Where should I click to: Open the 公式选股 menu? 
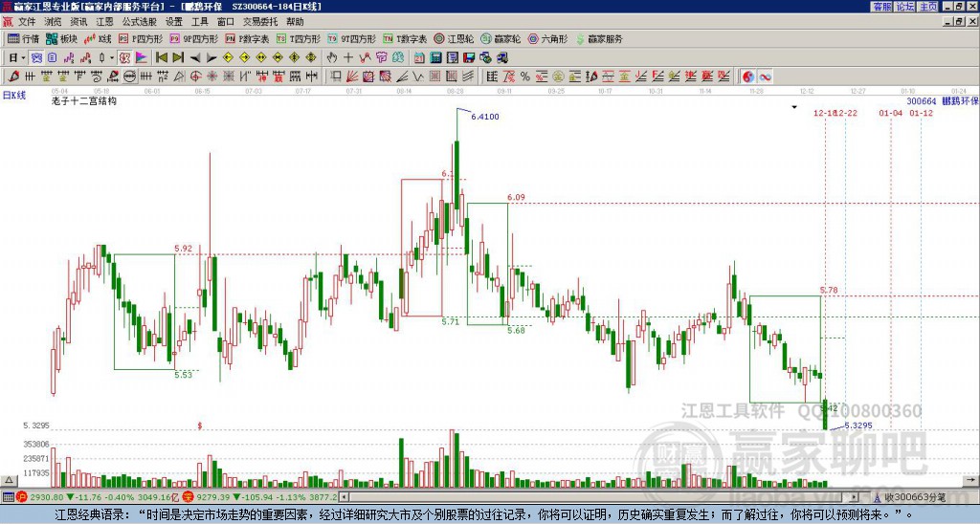(140, 22)
